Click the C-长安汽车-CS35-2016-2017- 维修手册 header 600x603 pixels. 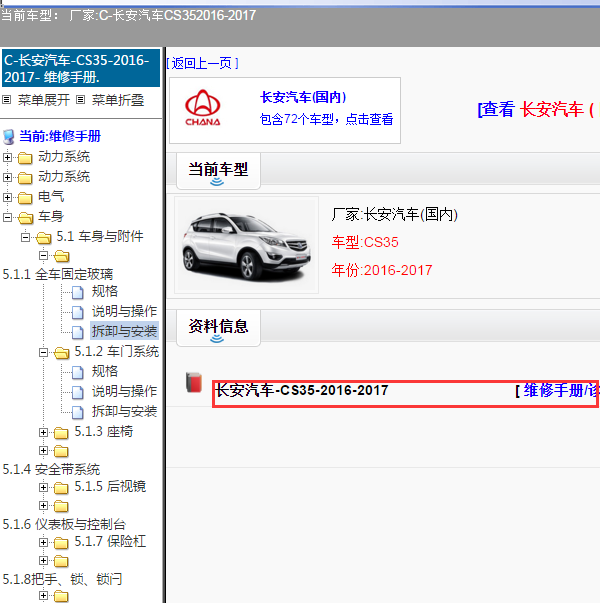(81, 68)
